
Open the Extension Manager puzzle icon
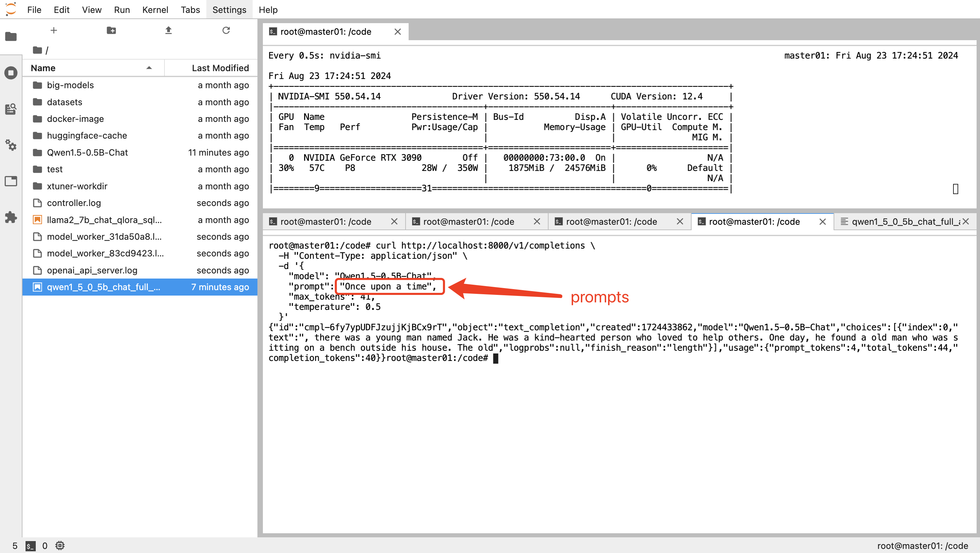(x=11, y=217)
